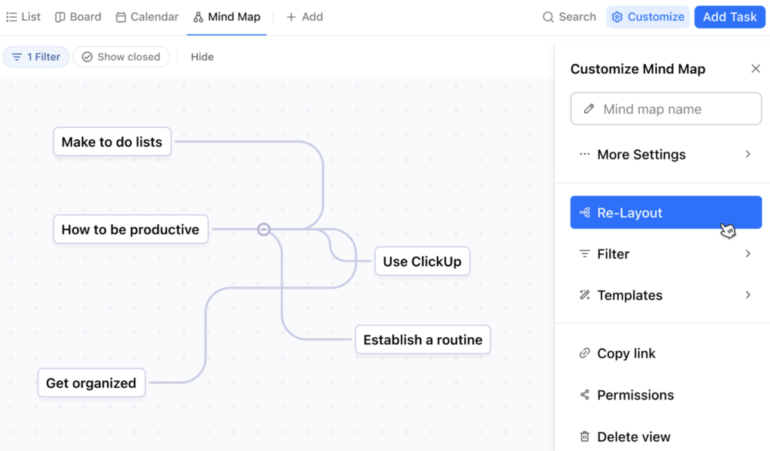Screen dimensions: 770x451
Task: Click the copy link chain icon
Action: pyautogui.click(x=585, y=353)
